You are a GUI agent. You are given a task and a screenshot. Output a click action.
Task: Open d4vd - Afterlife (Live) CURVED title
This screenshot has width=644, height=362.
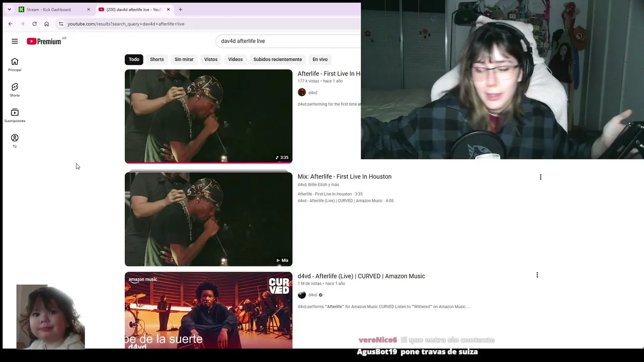(361, 276)
